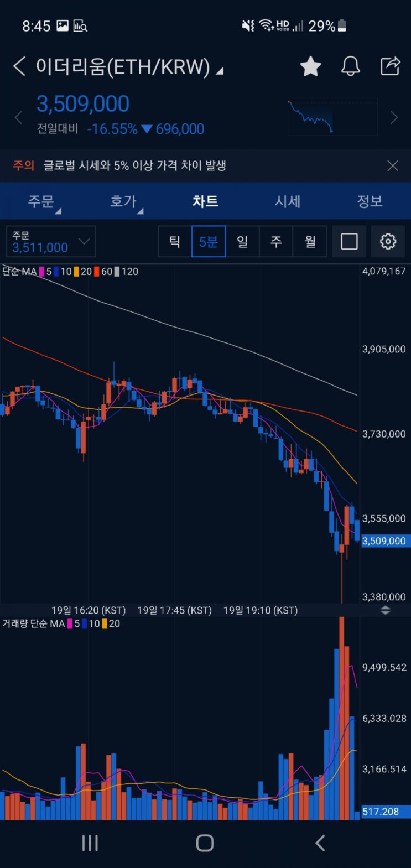The image size is (411, 868).
Task: Select the 월 chart interval
Action: (x=310, y=242)
